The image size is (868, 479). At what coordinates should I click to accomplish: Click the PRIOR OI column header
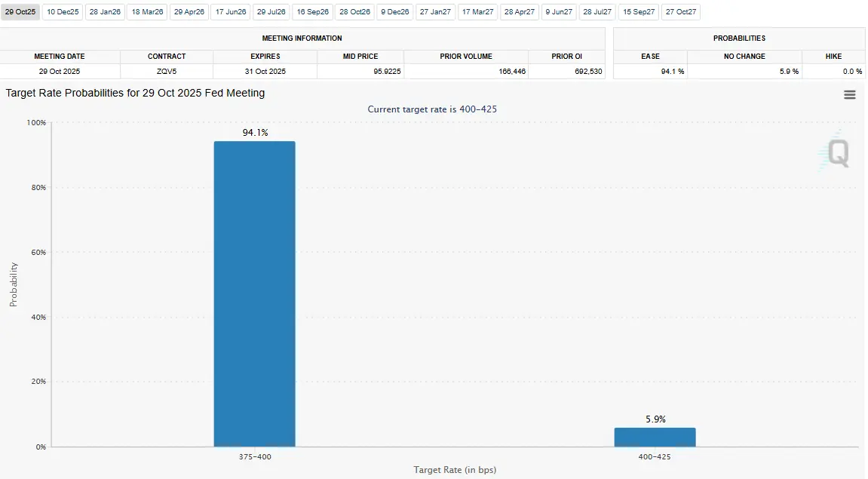(x=567, y=57)
